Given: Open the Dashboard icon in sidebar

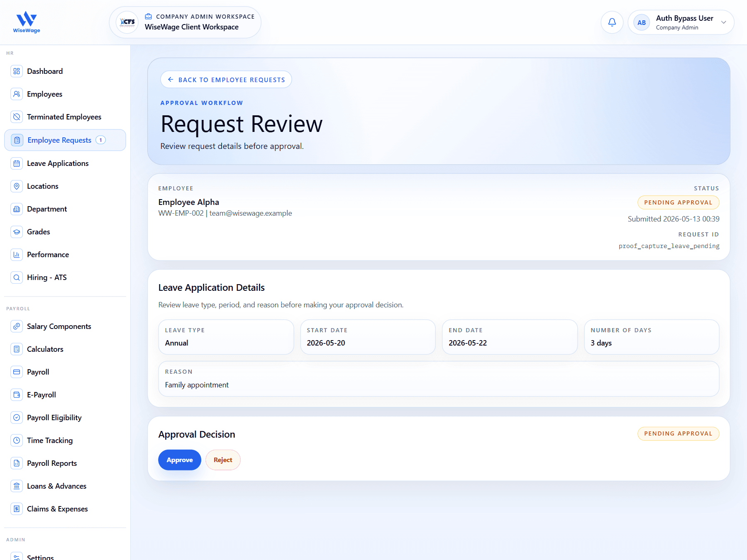Looking at the screenshot, I should [x=17, y=71].
